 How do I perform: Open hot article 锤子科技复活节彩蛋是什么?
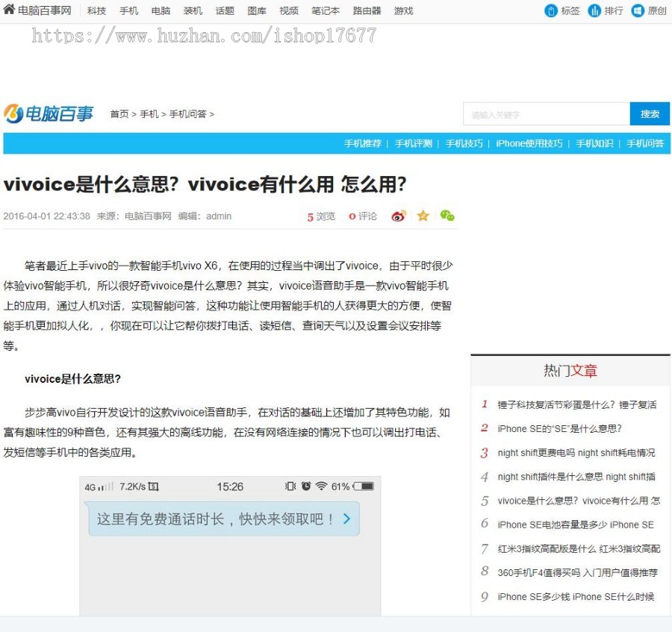(577, 404)
